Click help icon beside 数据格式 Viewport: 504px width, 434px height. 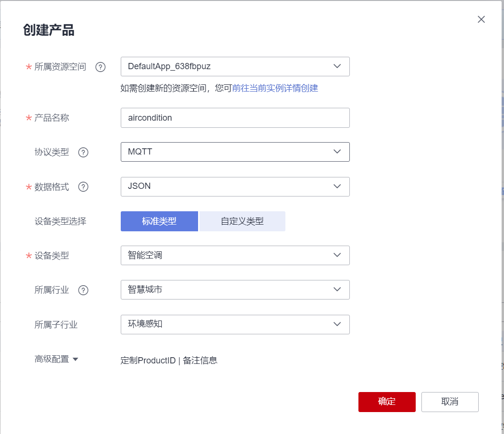[x=83, y=187]
